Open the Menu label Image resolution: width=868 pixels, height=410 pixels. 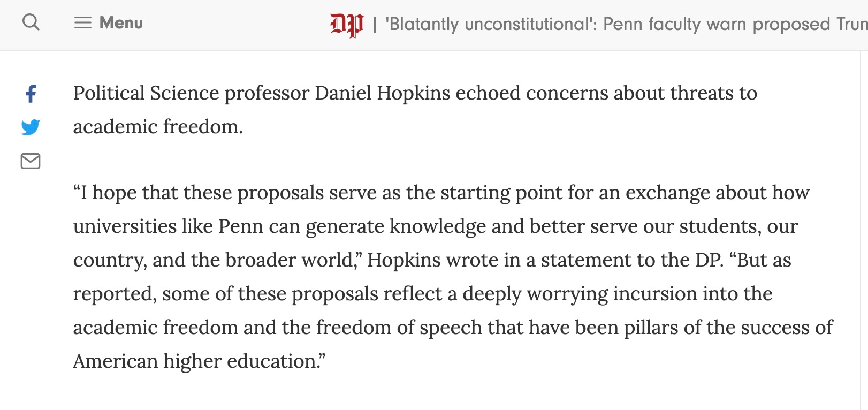(x=121, y=23)
